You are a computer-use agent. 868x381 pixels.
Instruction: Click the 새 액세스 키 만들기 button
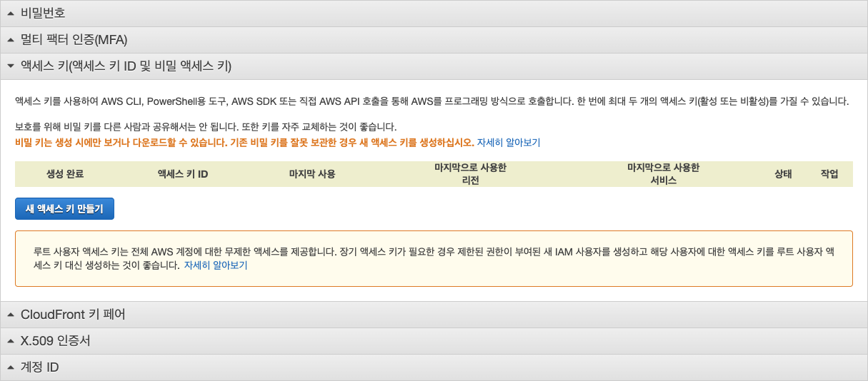pyautogui.click(x=64, y=208)
